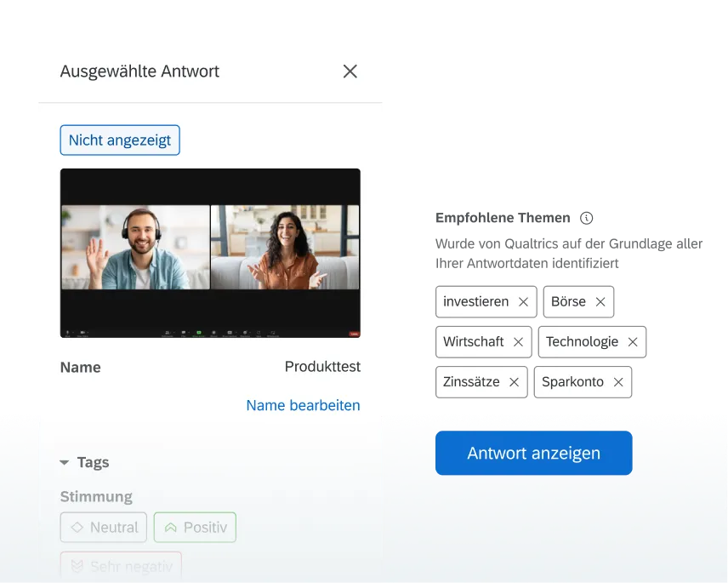
Task: Toggle the Sehr negativ sentiment tag
Action: [121, 566]
